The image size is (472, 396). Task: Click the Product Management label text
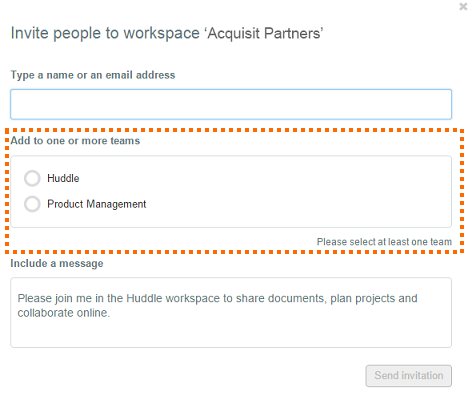point(97,204)
